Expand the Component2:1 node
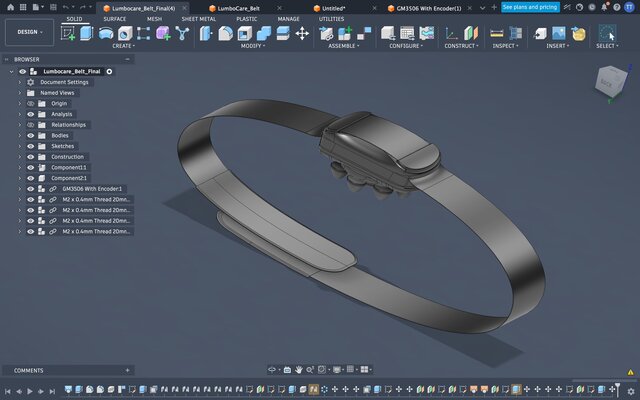Viewport: 640px width, 400px height. pos(19,178)
